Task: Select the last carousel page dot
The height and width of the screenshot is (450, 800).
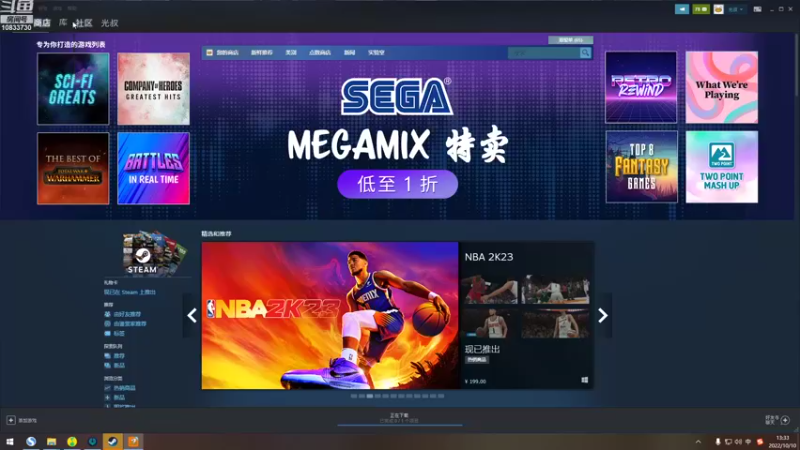Action: tap(441, 396)
